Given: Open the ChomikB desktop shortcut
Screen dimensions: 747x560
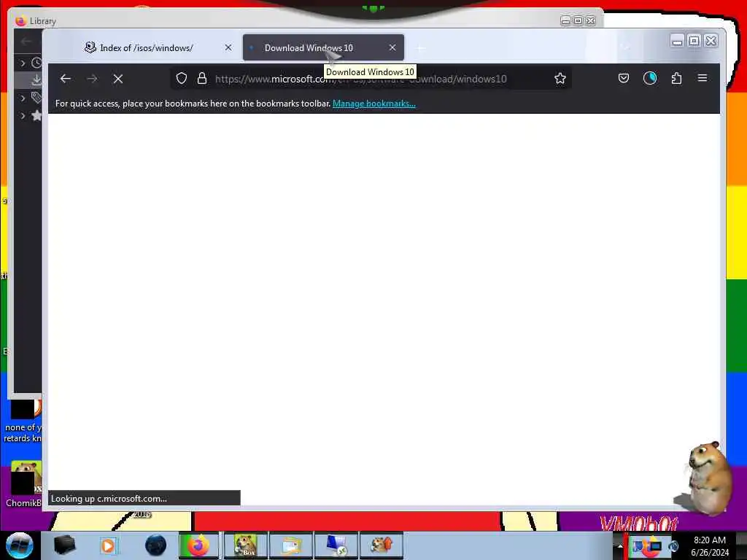Looking at the screenshot, I should point(24,484).
